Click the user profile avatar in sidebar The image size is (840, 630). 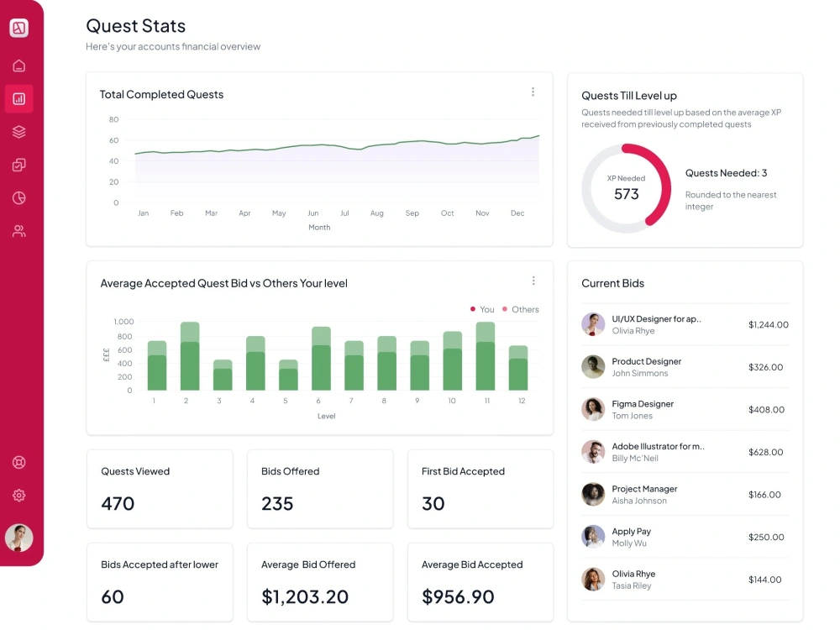18,538
